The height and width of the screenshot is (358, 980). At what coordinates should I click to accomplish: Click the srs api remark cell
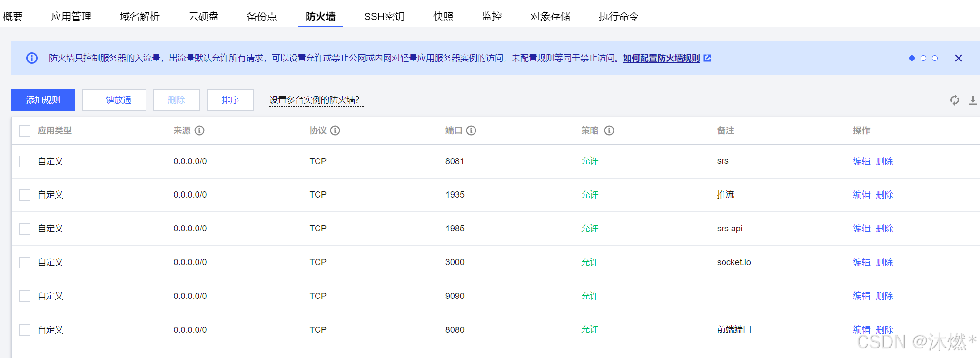730,229
